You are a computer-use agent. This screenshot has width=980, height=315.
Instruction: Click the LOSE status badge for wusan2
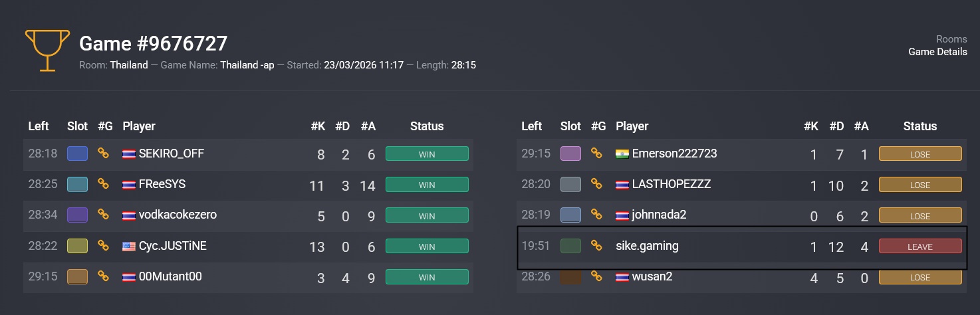tap(920, 277)
